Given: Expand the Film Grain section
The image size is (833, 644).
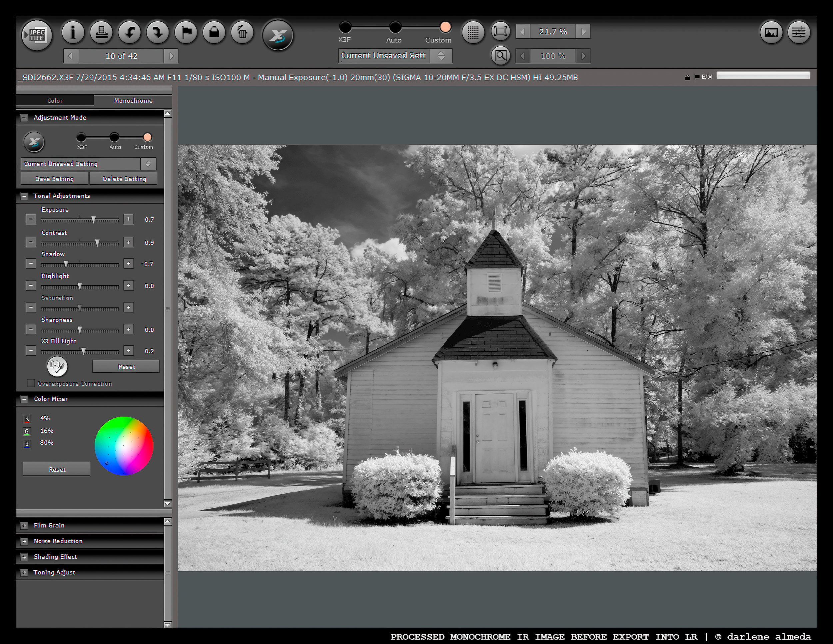Looking at the screenshot, I should point(24,525).
